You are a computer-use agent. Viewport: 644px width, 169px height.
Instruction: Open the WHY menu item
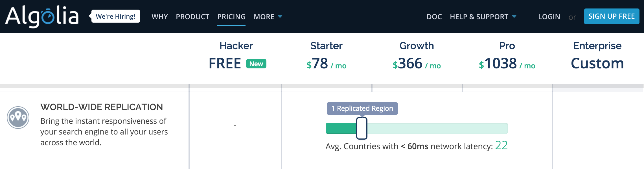[x=160, y=17]
